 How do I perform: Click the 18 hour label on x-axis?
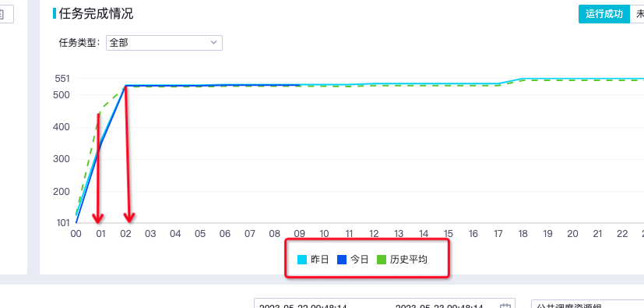click(523, 234)
